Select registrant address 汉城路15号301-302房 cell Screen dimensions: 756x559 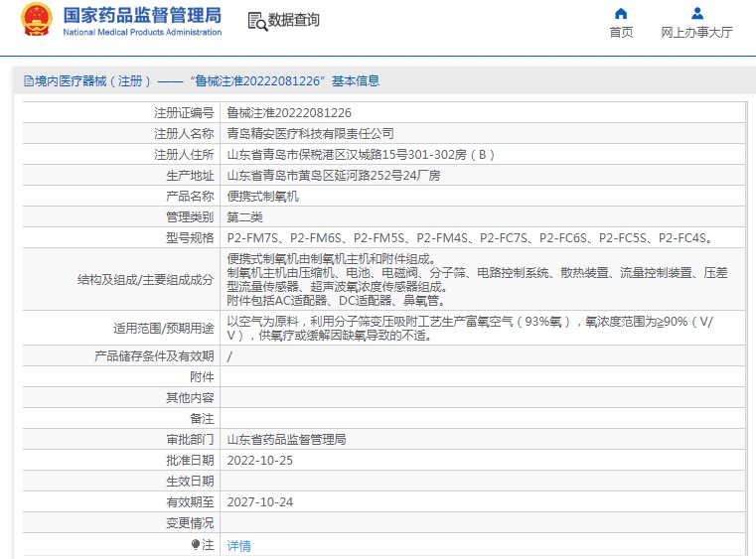483,154
